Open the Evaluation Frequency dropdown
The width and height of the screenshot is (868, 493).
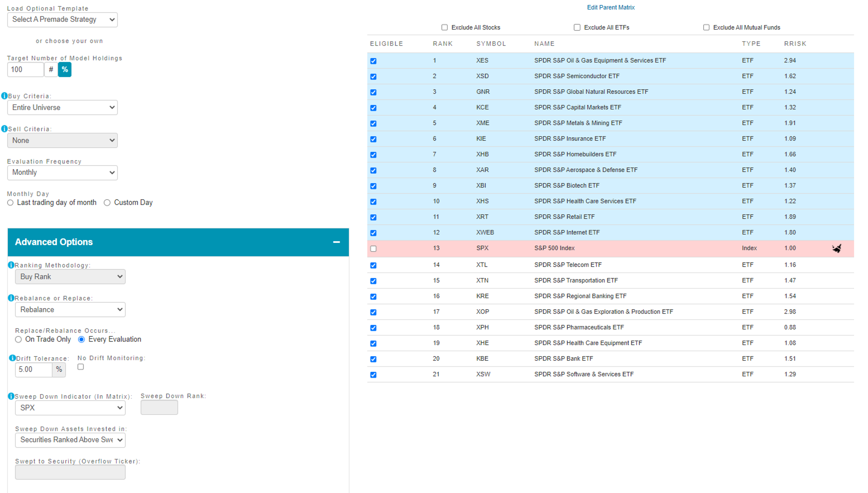coord(62,172)
